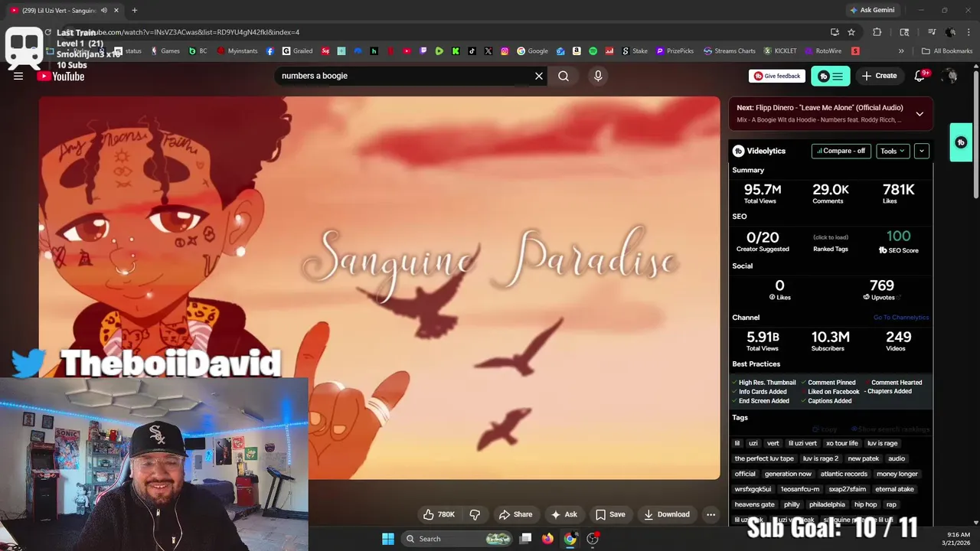Click the Windows taskbar Search box
The height and width of the screenshot is (551, 980).
(x=458, y=539)
